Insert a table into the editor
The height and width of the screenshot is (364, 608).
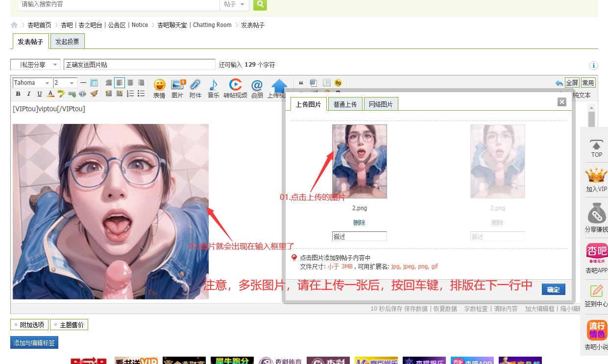(94, 83)
